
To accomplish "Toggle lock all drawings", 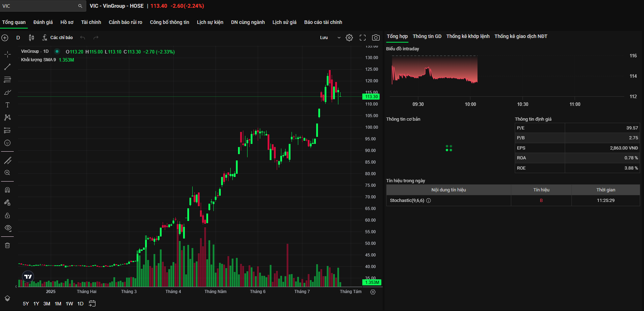I will click(7, 215).
